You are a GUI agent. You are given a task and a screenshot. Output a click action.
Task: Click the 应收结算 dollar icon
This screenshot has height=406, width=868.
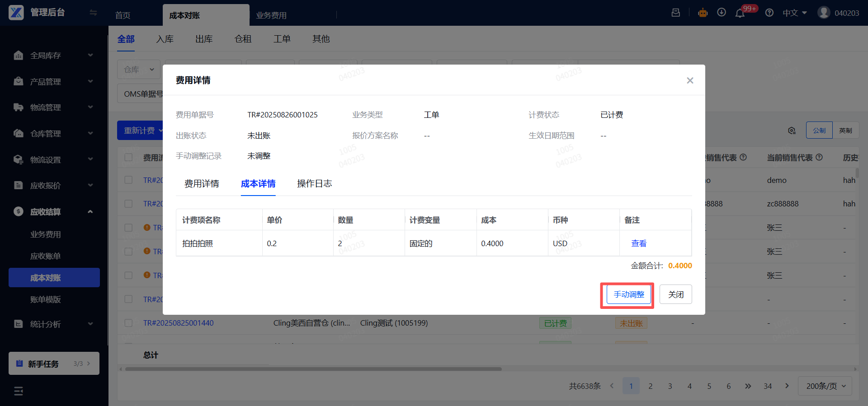[19, 211]
